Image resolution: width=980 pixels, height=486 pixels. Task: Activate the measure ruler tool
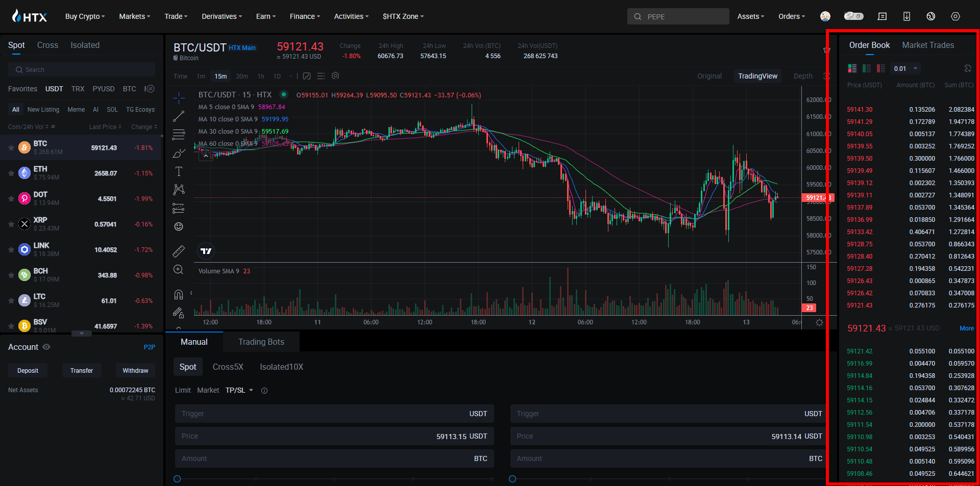click(179, 251)
